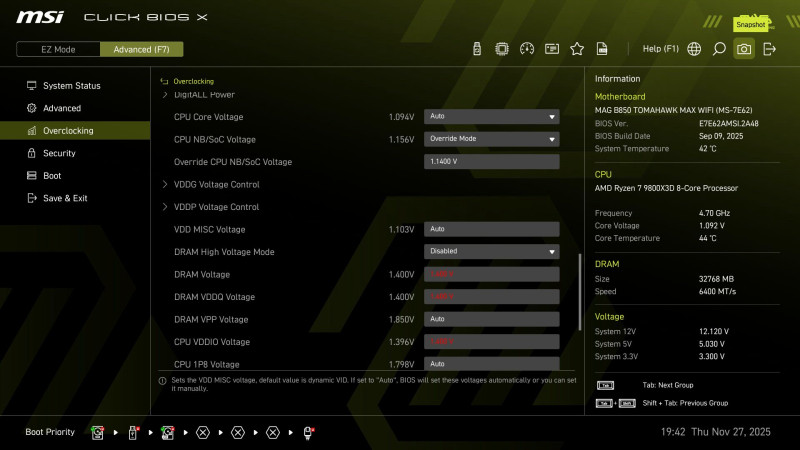Click the CPU VDDIO reading 1.396V
This screenshot has width=800, height=450.
pyautogui.click(x=401, y=342)
